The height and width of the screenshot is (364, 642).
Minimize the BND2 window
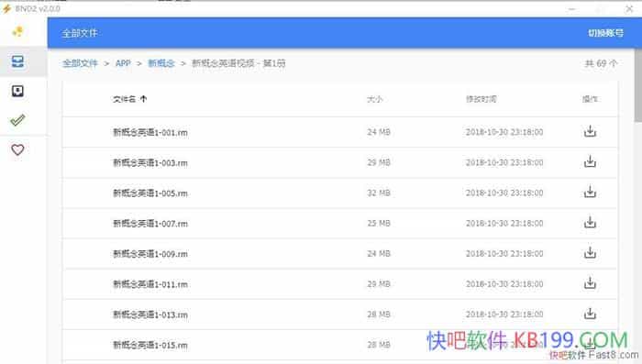point(572,8)
